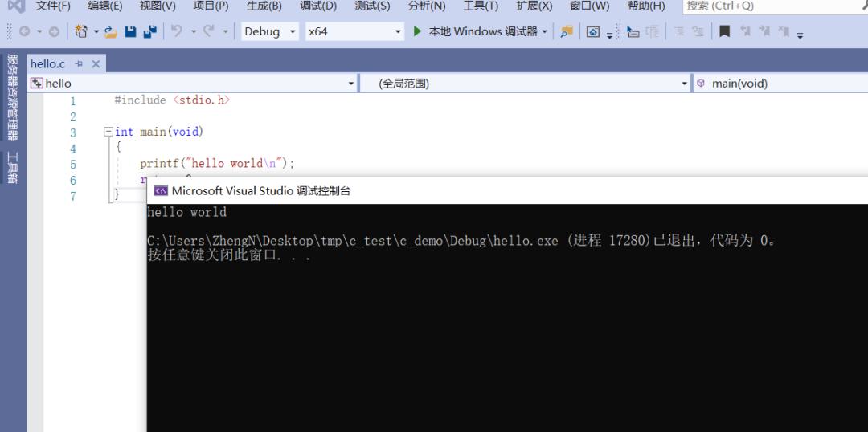
Task: Click the hello project icon in navigation bar
Action: click(x=36, y=83)
